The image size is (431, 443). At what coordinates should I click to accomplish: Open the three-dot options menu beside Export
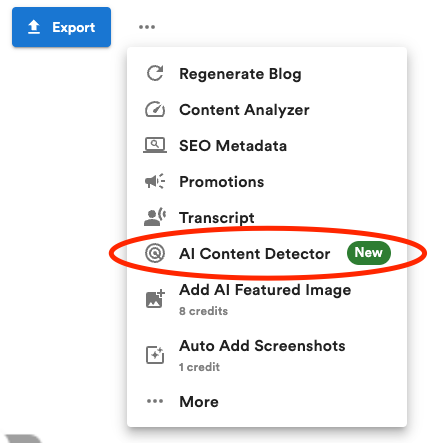click(147, 27)
